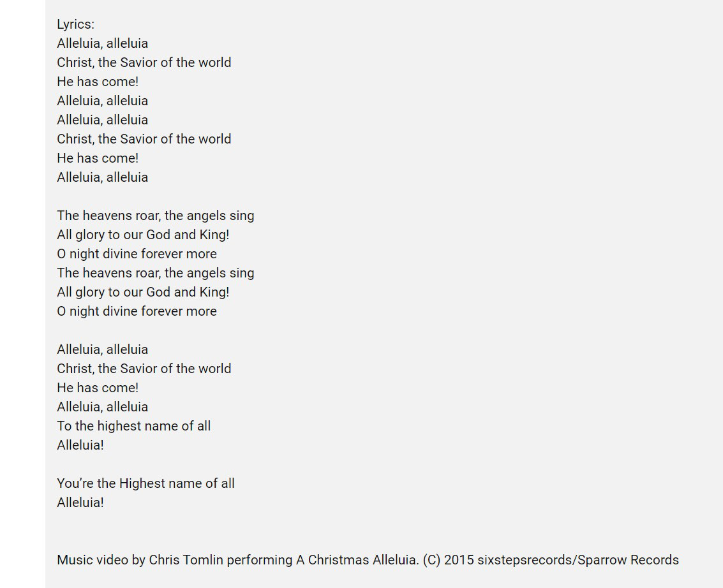Click the final "Alleluia!" line of the lyrics

80,503
